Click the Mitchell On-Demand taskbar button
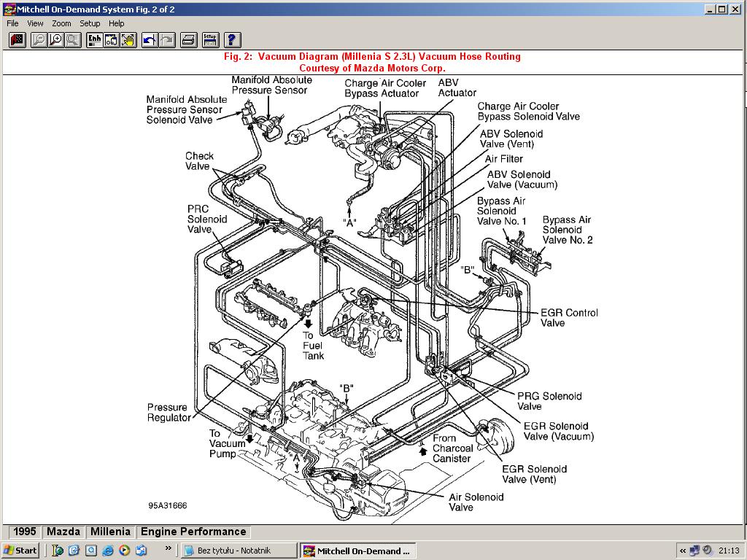The image size is (747, 560). pyautogui.click(x=357, y=551)
